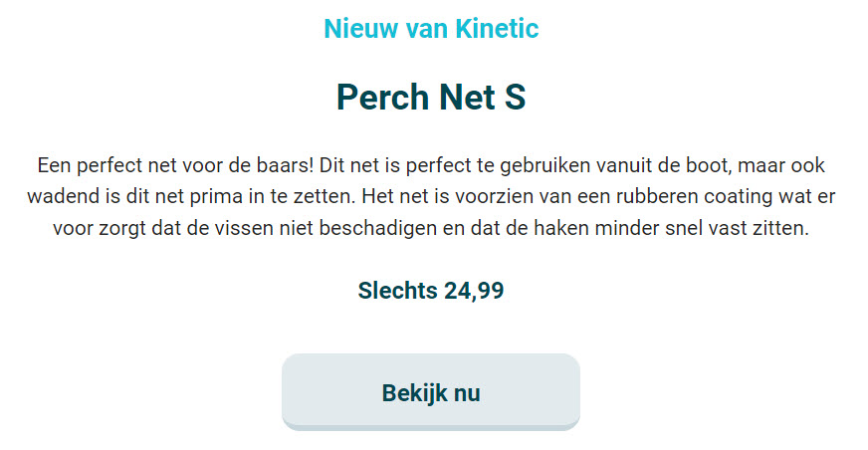Click the Slechts 24,99 price text
This screenshot has width=868, height=450.
pos(431,291)
